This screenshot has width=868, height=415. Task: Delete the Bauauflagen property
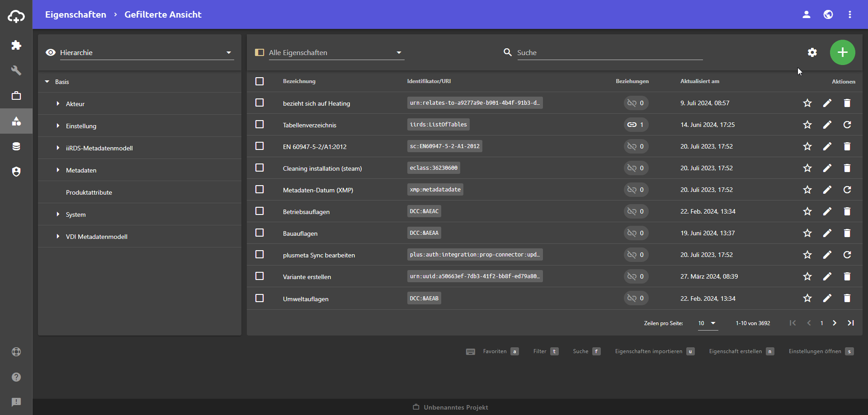pos(847,233)
